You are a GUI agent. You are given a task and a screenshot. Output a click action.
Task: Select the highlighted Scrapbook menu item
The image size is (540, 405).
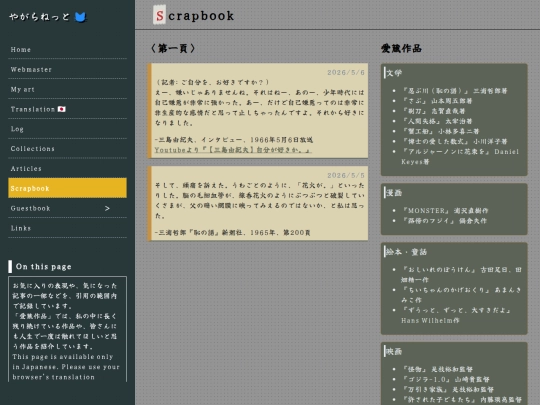(68, 188)
